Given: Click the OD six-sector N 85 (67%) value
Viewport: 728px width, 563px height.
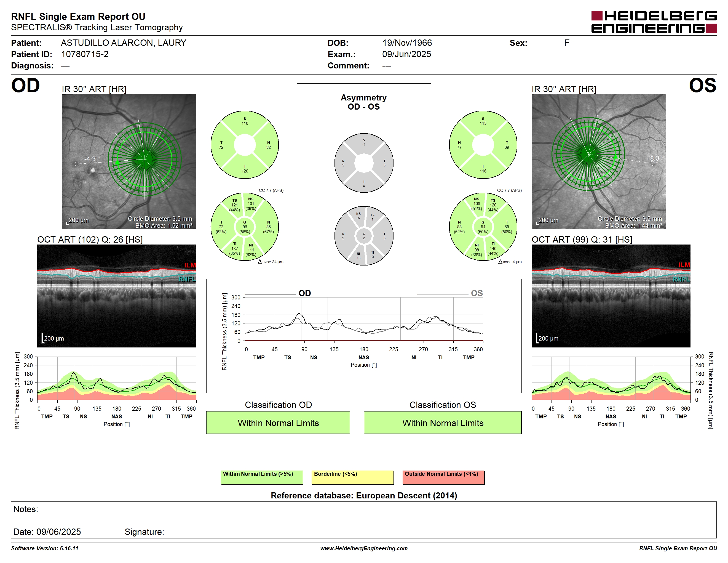Looking at the screenshot, I should (268, 227).
